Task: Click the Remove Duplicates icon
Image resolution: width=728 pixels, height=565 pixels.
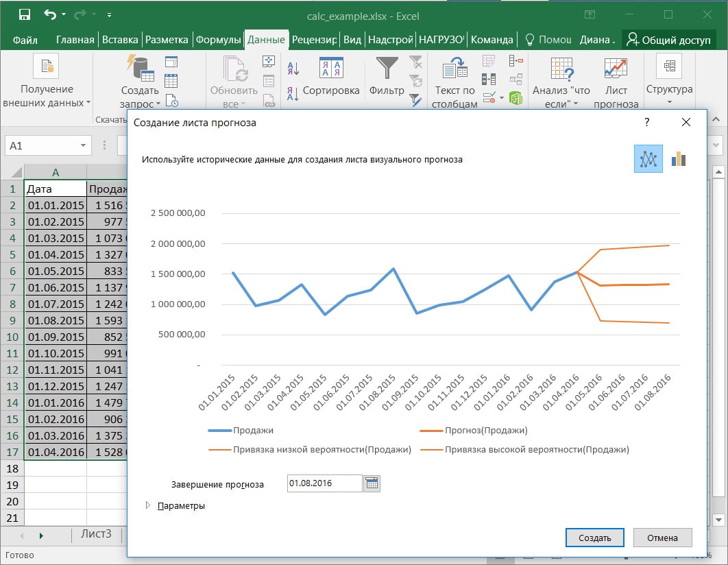Action: pyautogui.click(x=489, y=80)
